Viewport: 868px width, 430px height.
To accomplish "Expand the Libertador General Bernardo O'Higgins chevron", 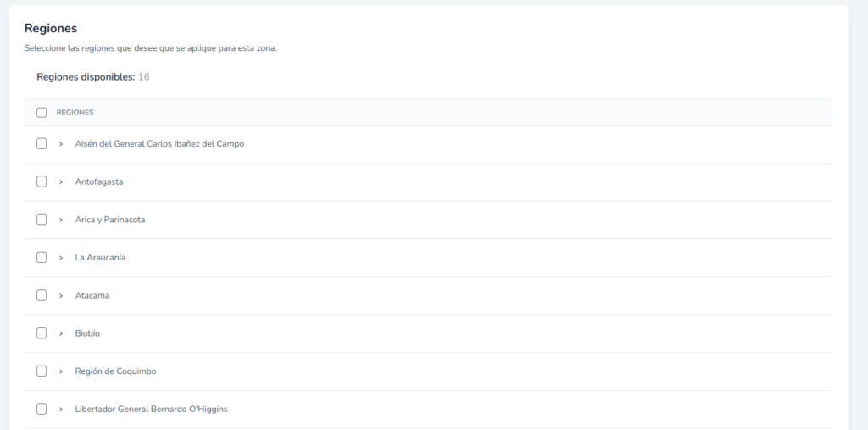I will 61,409.
